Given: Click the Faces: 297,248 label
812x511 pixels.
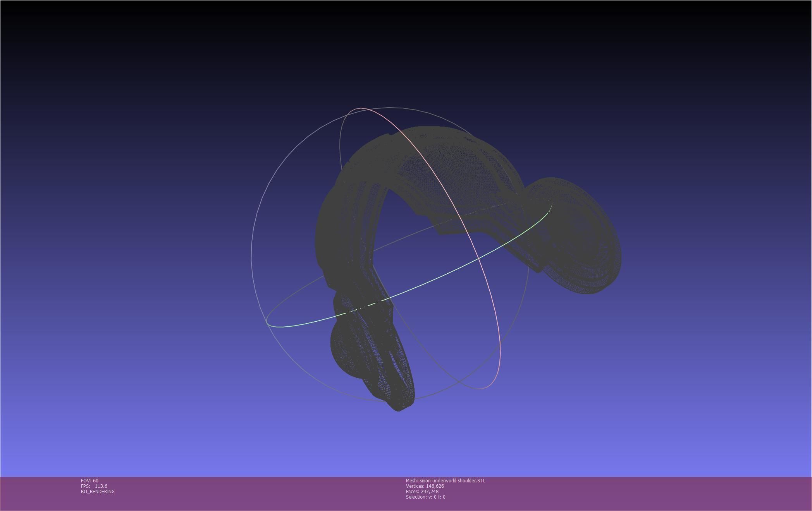Looking at the screenshot, I should (422, 492).
